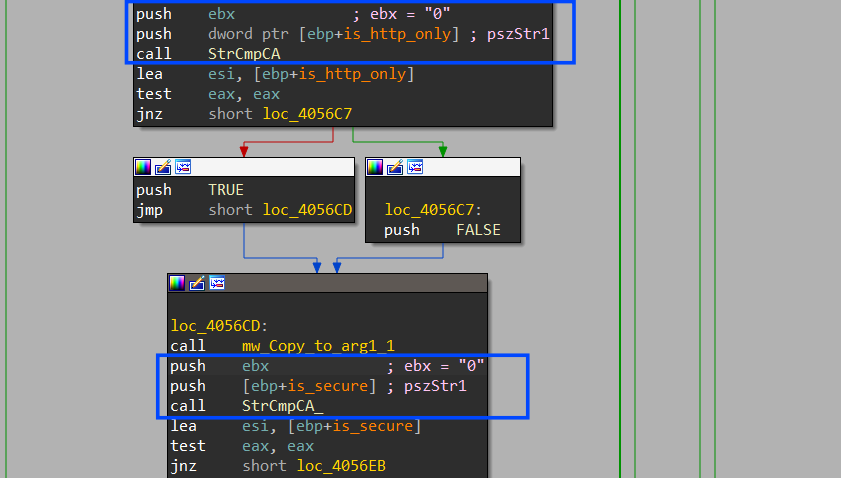Select the 'call StrCmpCA' line without trailing underscore
841x478 pixels.
pyautogui.click(x=208, y=54)
